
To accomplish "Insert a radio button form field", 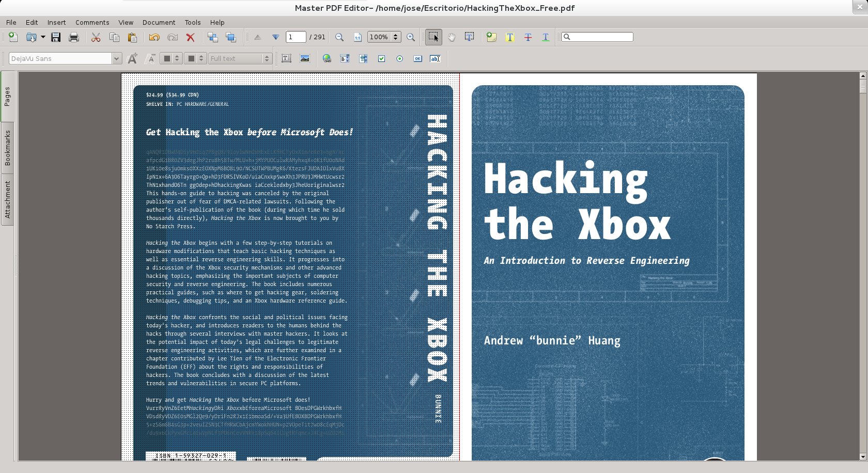I will click(399, 58).
